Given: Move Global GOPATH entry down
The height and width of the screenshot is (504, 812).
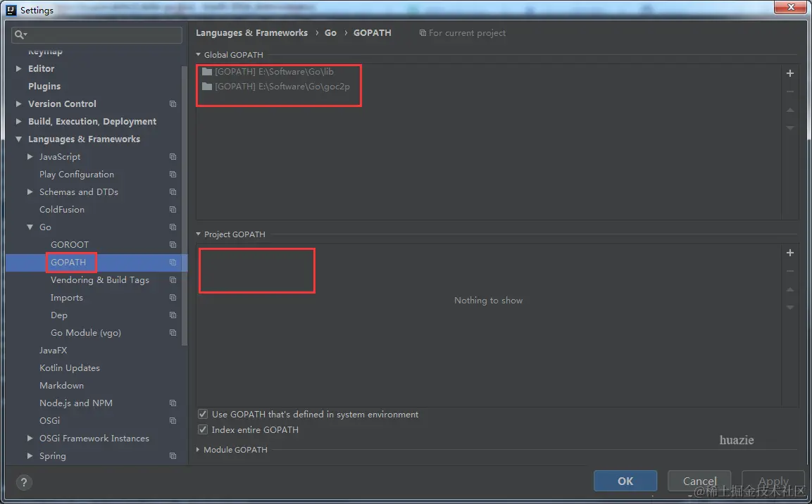Looking at the screenshot, I should coord(789,128).
